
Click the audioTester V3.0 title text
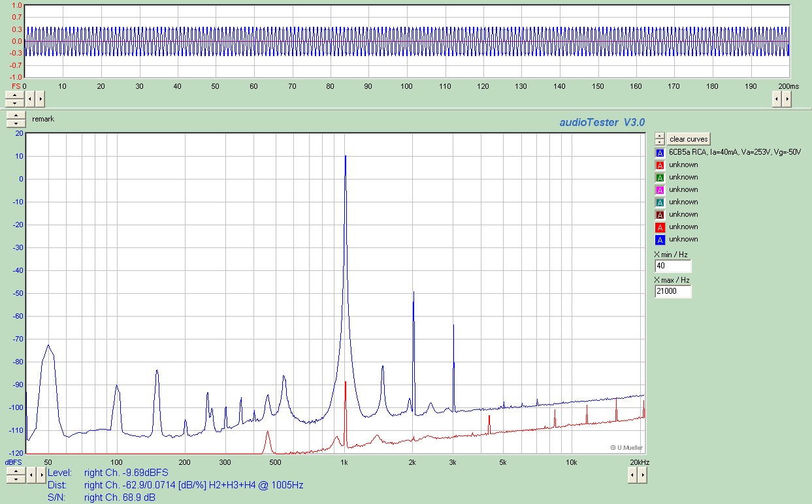[602, 122]
